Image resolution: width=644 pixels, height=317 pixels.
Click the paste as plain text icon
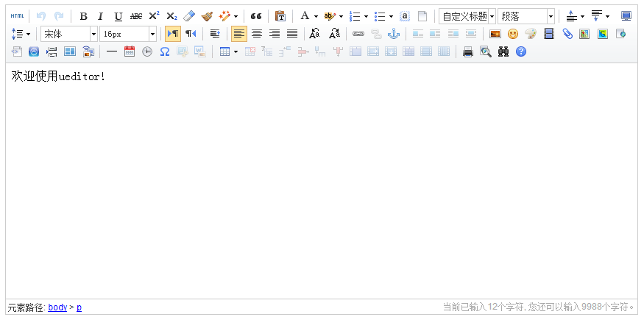coord(280,16)
